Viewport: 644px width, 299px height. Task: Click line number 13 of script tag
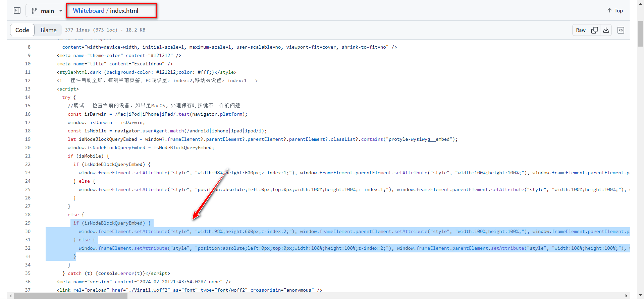pos(28,89)
